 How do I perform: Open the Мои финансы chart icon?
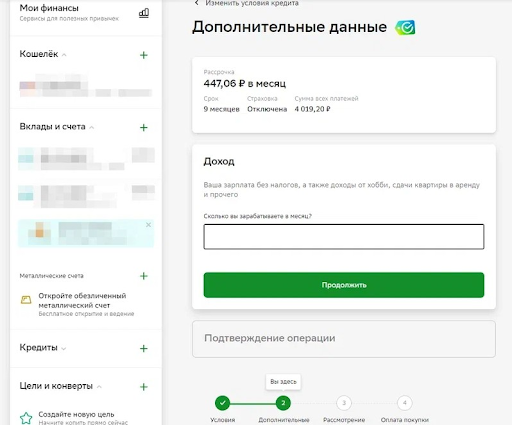pyautogui.click(x=144, y=13)
